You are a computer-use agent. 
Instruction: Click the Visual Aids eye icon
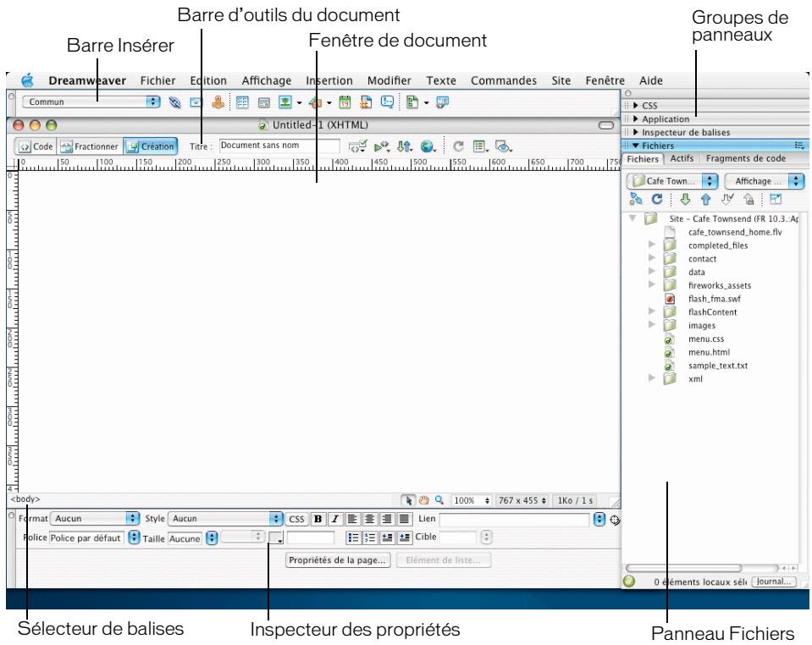tap(503, 146)
